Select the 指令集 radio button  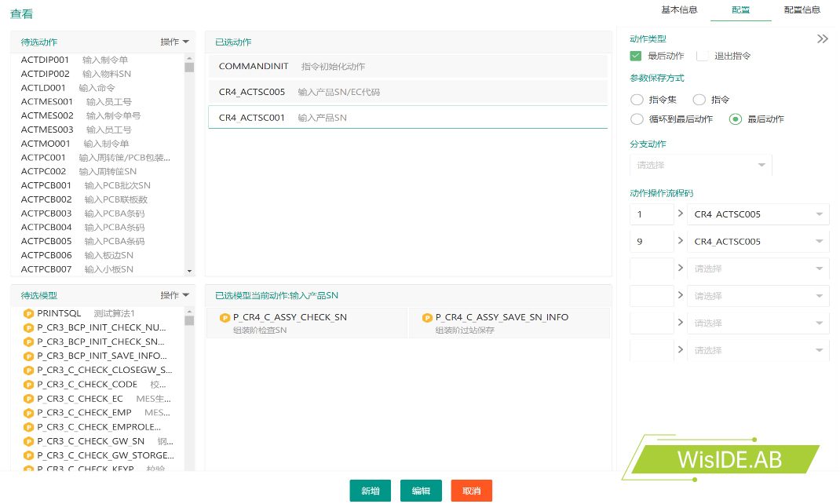[637, 100]
